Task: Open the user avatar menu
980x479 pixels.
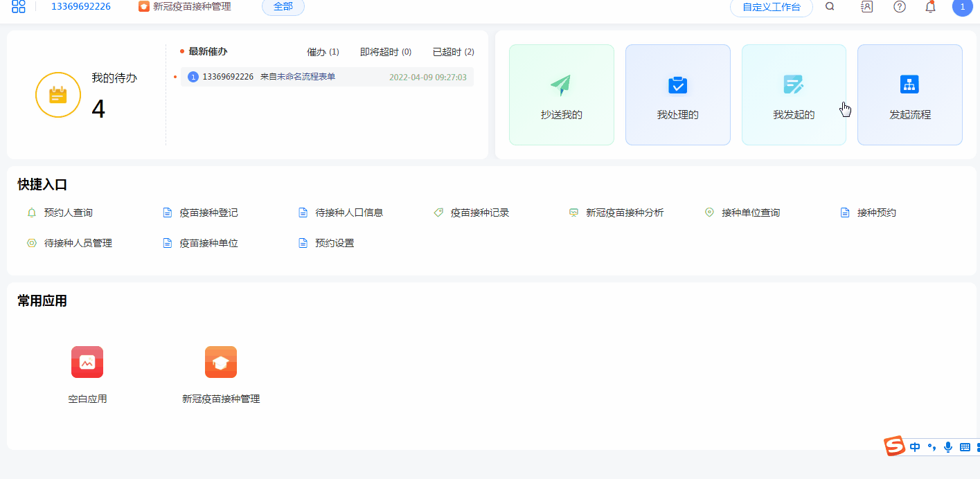Action: tap(962, 7)
